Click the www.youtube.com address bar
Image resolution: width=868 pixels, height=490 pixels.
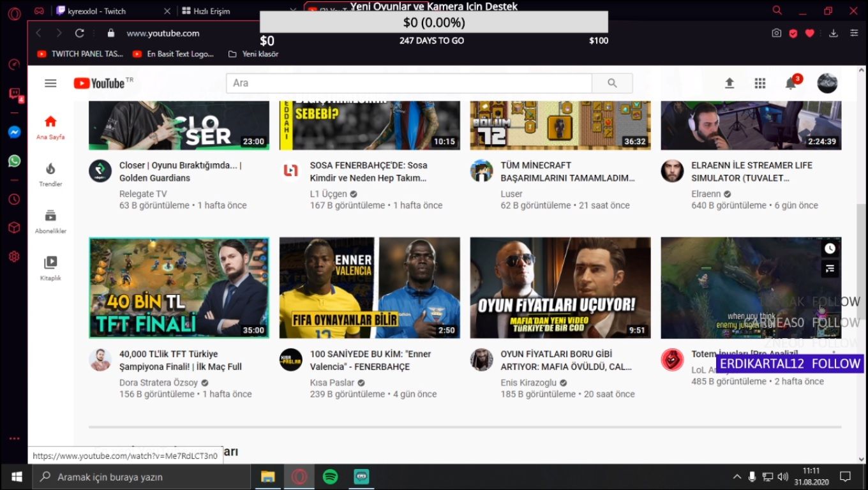(163, 33)
